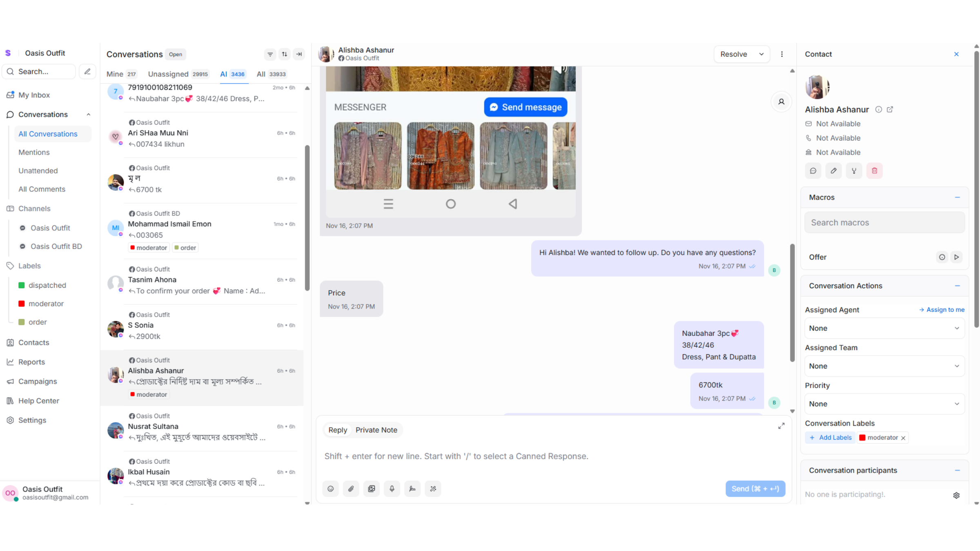Open the Assigned Agent dropdown

(884, 328)
